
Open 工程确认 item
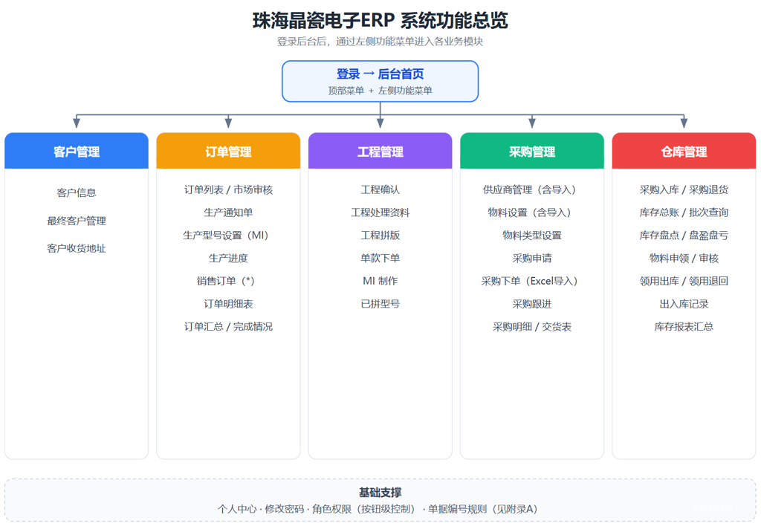point(380,189)
